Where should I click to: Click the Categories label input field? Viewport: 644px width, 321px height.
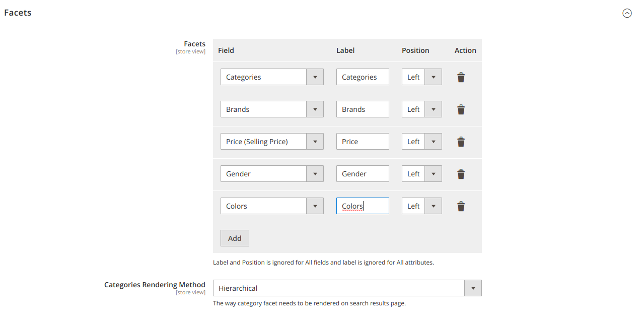coord(362,77)
